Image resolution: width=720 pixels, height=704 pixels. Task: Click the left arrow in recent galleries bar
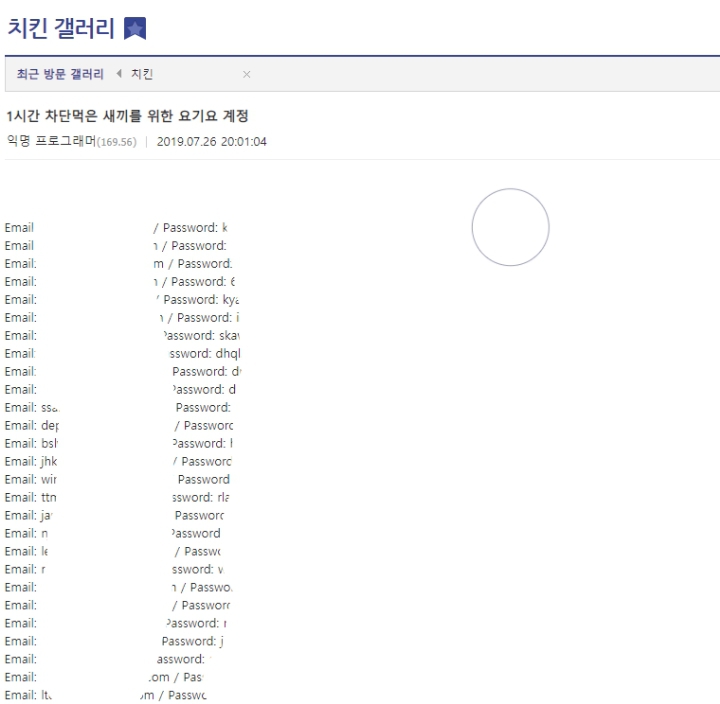pos(119,73)
